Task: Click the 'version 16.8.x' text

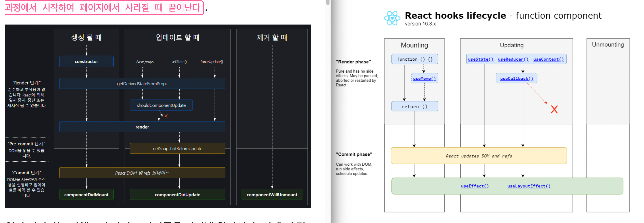Action: click(420, 24)
